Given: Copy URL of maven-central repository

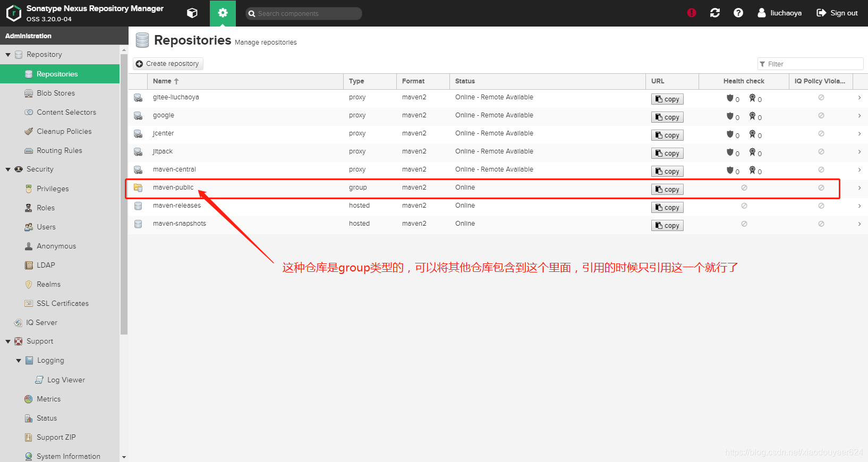Looking at the screenshot, I should 667,172.
